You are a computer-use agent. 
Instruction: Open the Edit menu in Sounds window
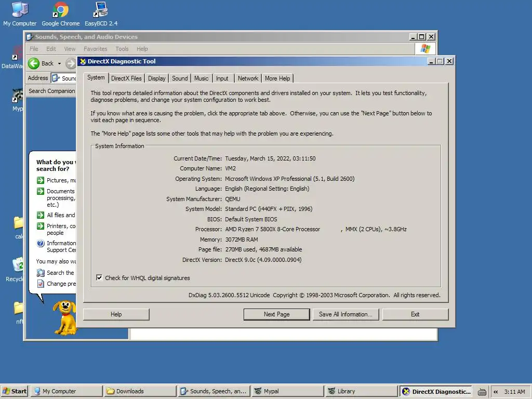51,49
